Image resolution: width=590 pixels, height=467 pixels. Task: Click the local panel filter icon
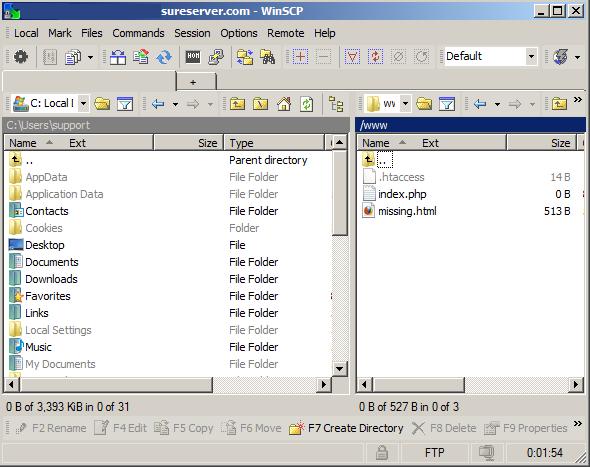[125, 103]
